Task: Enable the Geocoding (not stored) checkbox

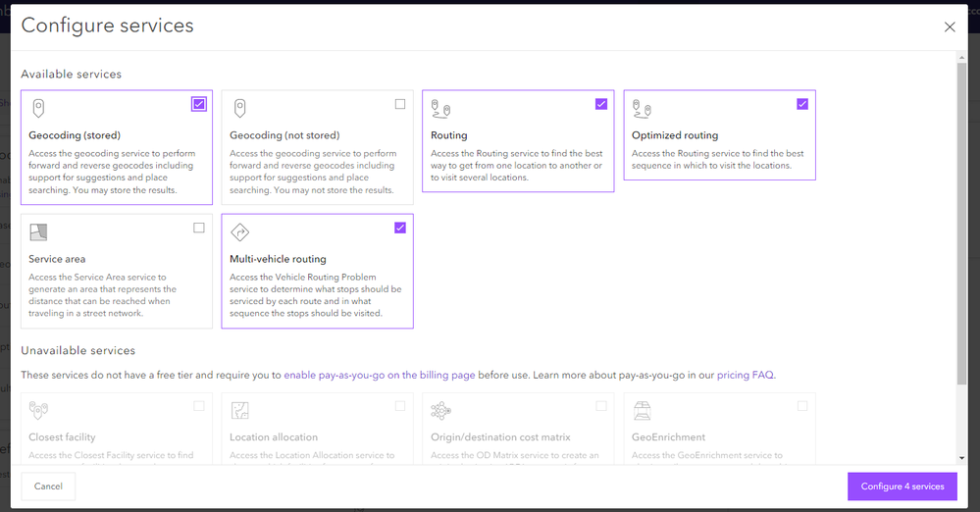Action: coord(400,104)
